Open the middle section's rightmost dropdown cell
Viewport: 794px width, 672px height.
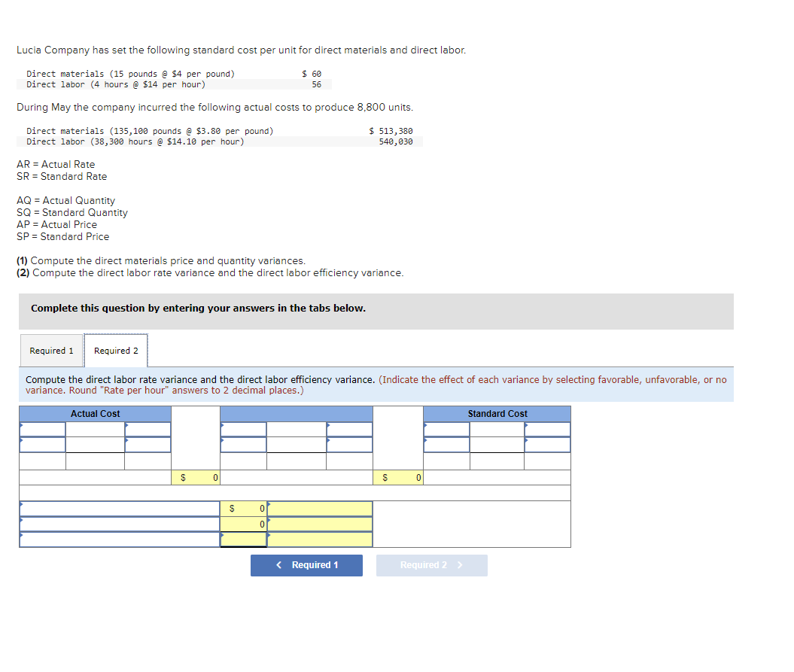pyautogui.click(x=350, y=429)
